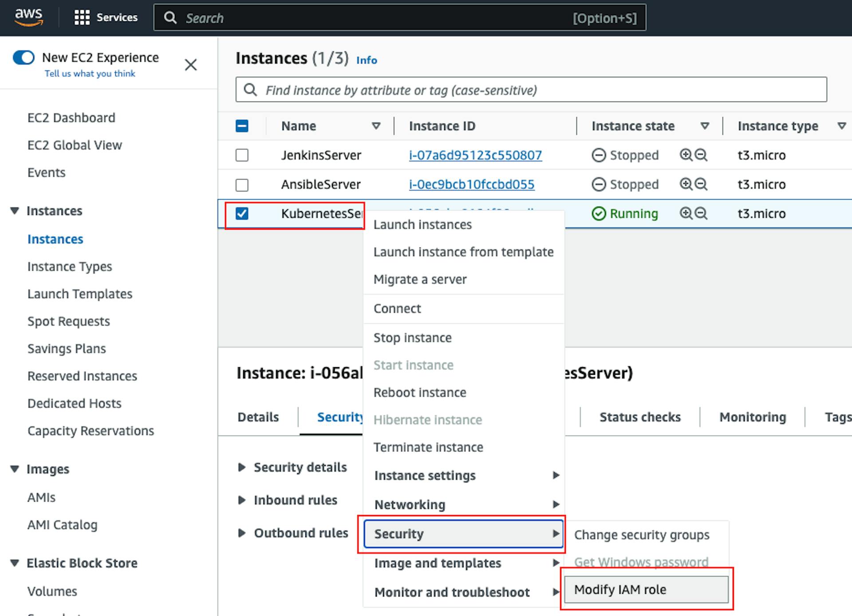Open Image and templates submenu
Screen dimensions: 852x616
[464, 563]
